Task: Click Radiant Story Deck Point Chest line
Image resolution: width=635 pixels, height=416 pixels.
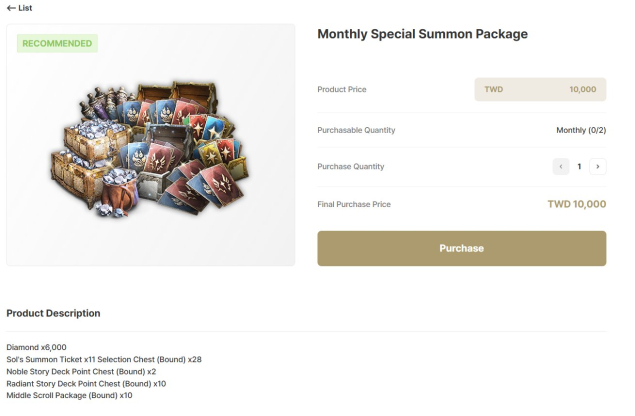Action: tap(86, 383)
